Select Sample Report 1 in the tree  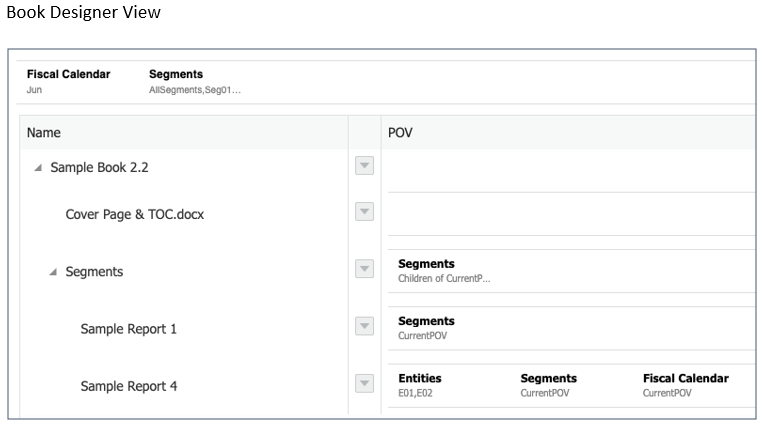tap(128, 329)
